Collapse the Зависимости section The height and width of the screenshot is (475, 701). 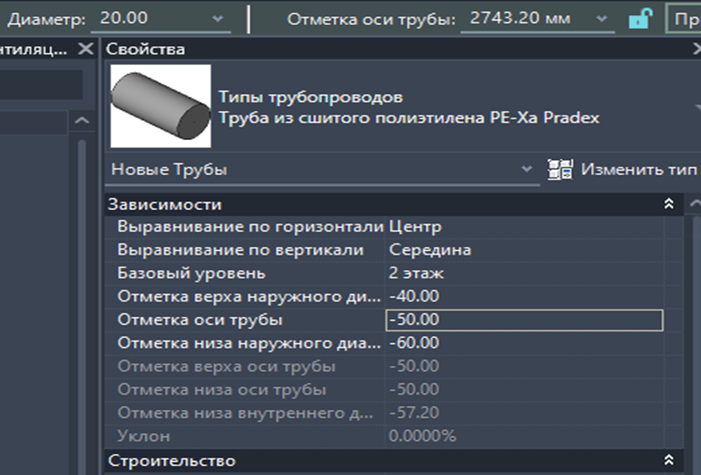(x=669, y=204)
